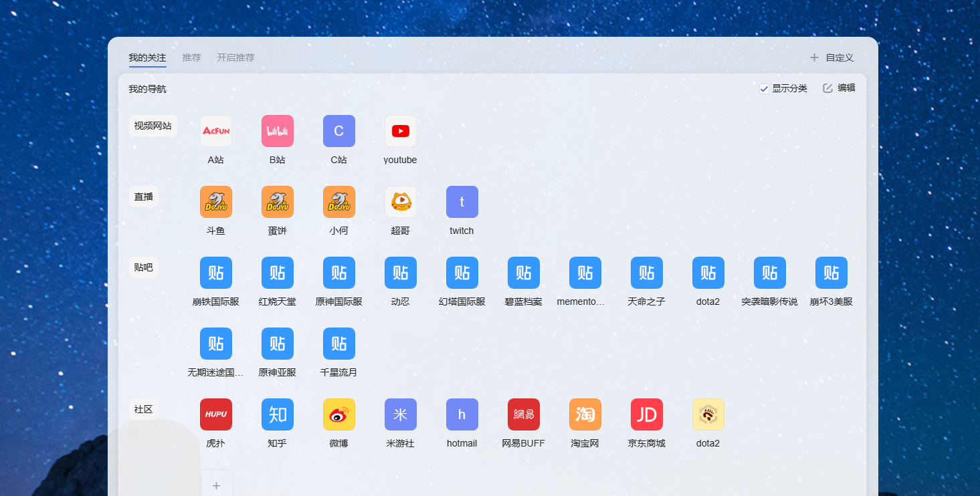The height and width of the screenshot is (496, 980).
Task: Open the 虎扑 HUPU shortcut
Action: point(216,414)
